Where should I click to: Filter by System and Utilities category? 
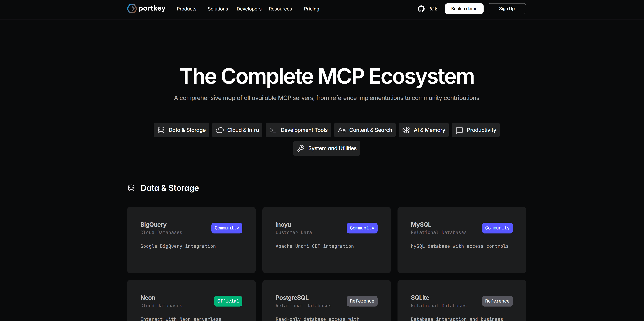326,148
